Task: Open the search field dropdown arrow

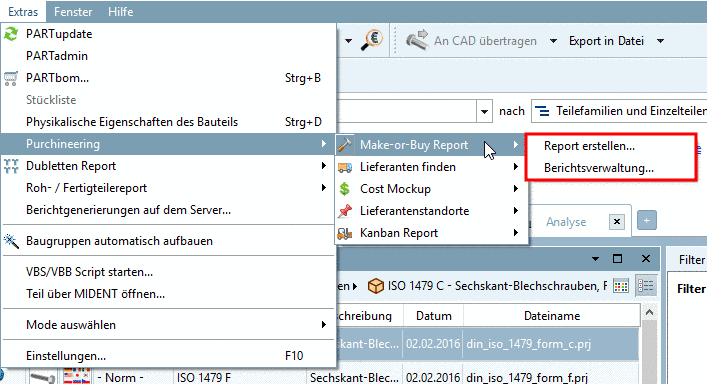Action: tap(484, 111)
